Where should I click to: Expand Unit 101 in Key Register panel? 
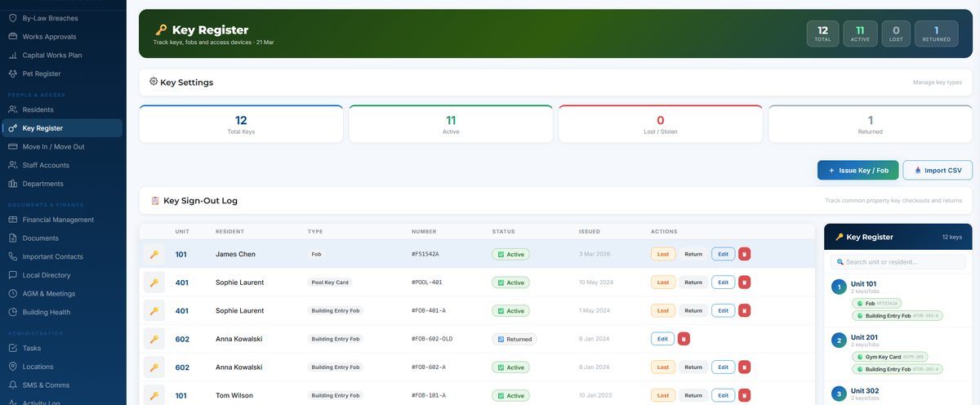click(x=863, y=284)
